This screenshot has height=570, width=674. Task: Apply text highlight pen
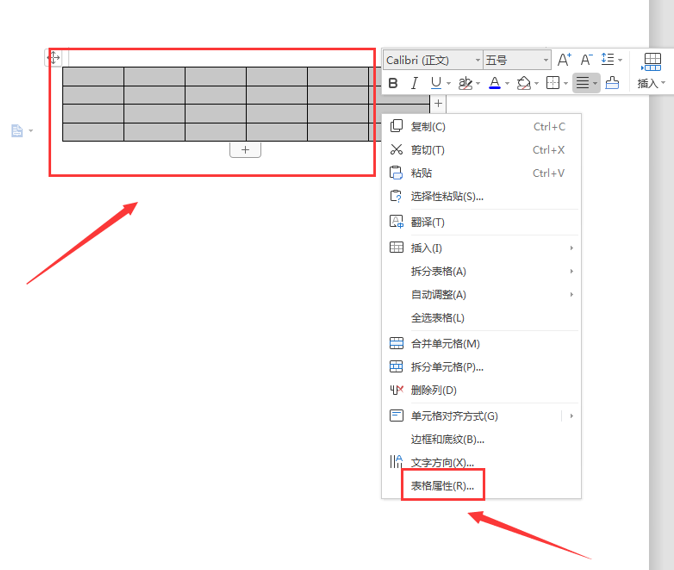[x=465, y=83]
